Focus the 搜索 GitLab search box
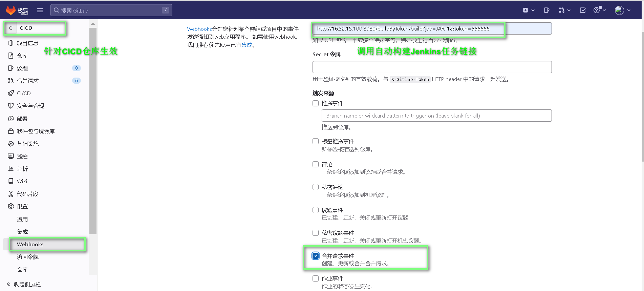This screenshot has height=291, width=644. [111, 10]
